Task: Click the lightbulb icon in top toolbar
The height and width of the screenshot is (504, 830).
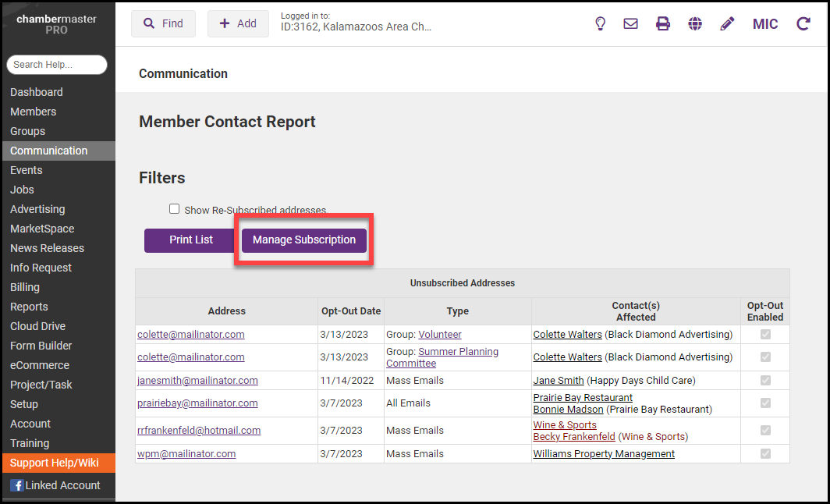Action: tap(600, 23)
